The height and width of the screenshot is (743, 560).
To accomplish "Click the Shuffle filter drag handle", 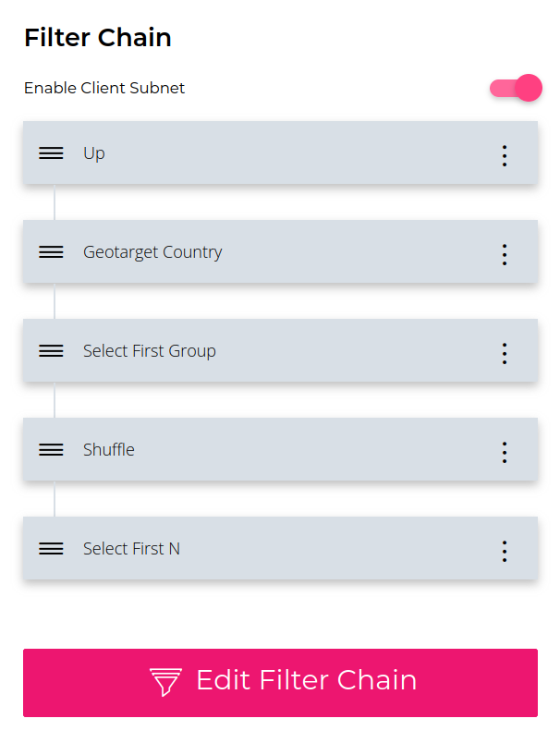I will click(51, 449).
